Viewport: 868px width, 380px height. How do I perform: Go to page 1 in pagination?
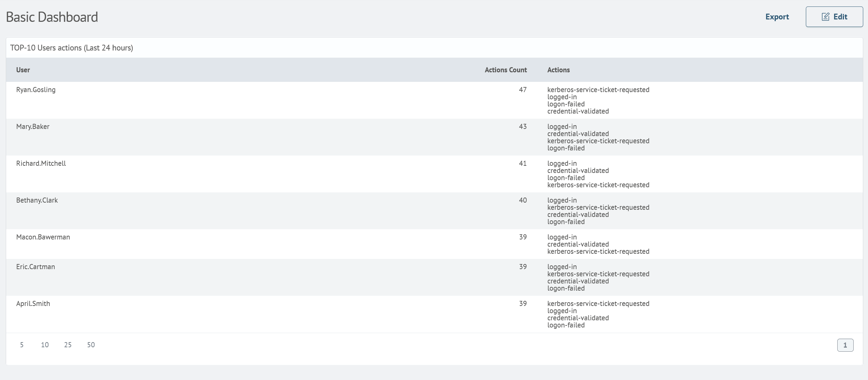845,345
